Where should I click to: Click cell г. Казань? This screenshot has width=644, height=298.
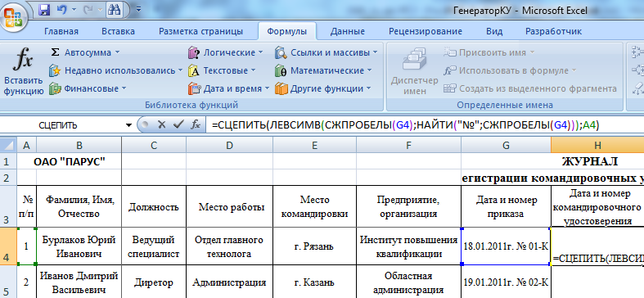click(x=314, y=282)
